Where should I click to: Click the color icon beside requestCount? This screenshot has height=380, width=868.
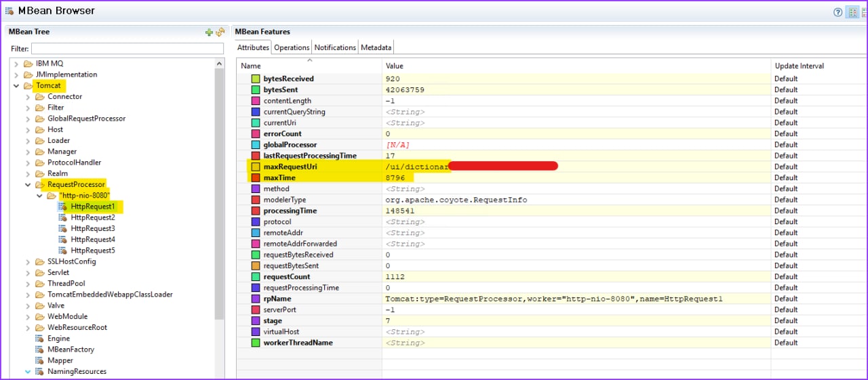[256, 276]
